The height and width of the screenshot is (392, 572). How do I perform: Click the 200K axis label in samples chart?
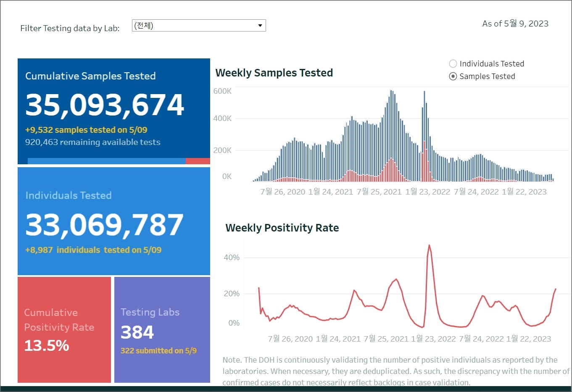tap(222, 150)
